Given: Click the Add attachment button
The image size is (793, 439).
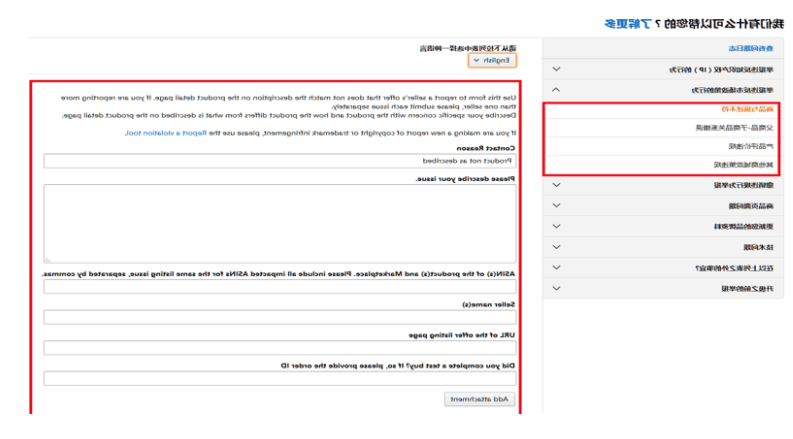Looking at the screenshot, I should 479,399.
